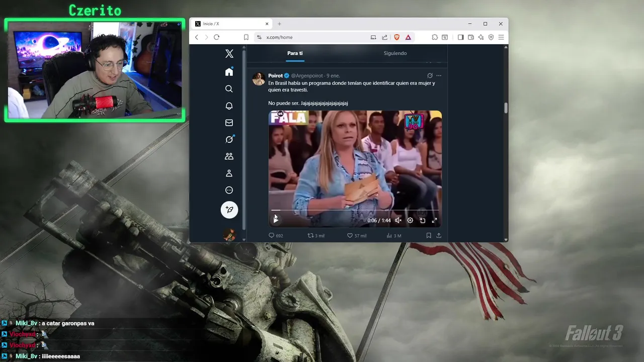The width and height of the screenshot is (644, 362).
Task: Share this page from address bar
Action: pos(385,37)
